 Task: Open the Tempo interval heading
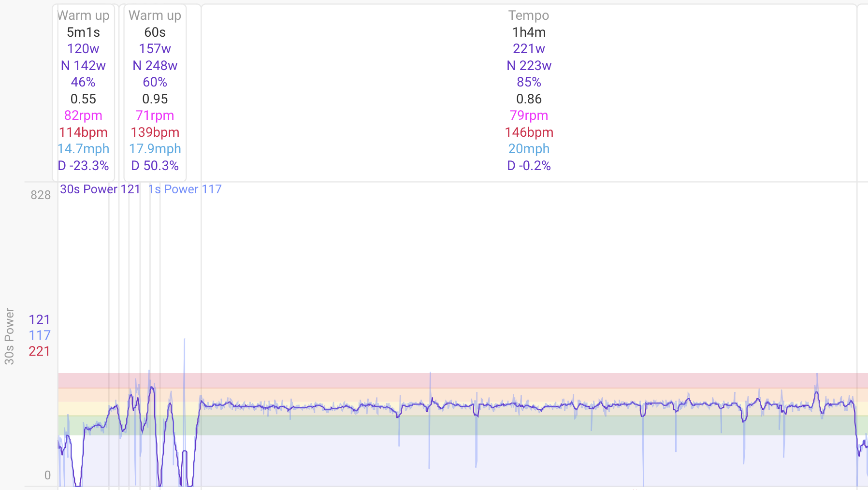click(x=529, y=15)
